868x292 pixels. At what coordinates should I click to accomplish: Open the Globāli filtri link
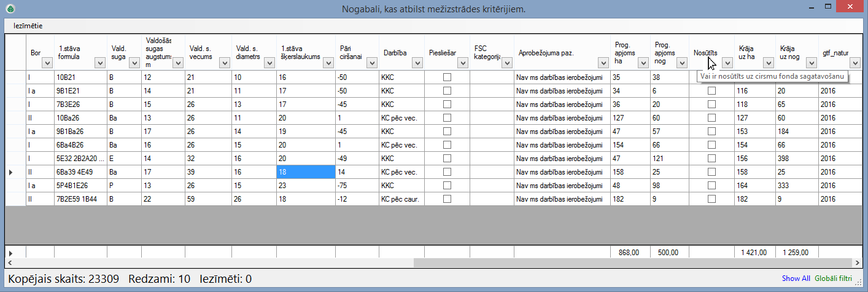834,279
